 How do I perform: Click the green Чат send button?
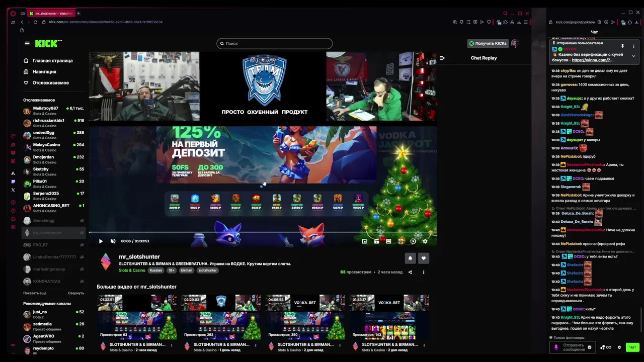(x=632, y=347)
